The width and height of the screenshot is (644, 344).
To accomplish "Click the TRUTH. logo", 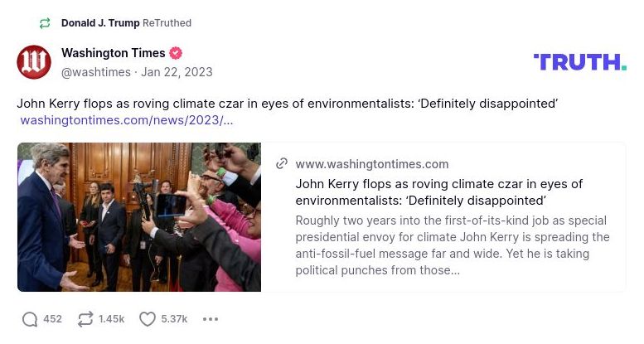I will click(x=579, y=62).
